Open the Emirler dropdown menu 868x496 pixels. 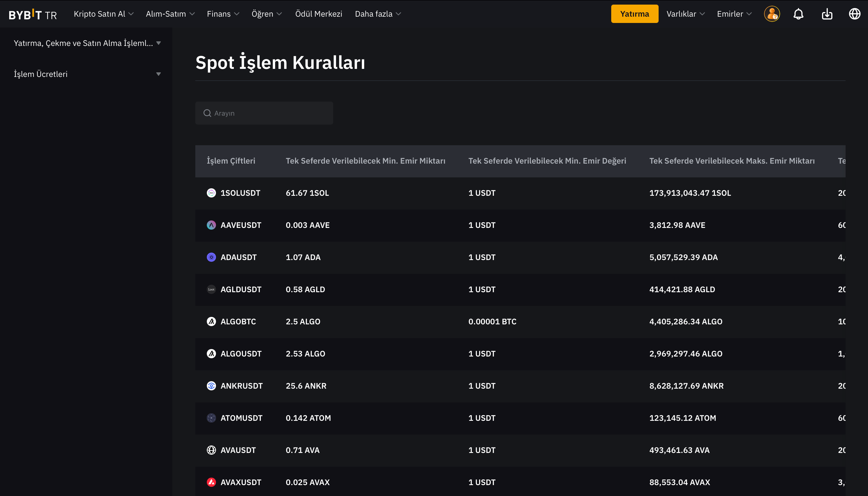tap(734, 14)
